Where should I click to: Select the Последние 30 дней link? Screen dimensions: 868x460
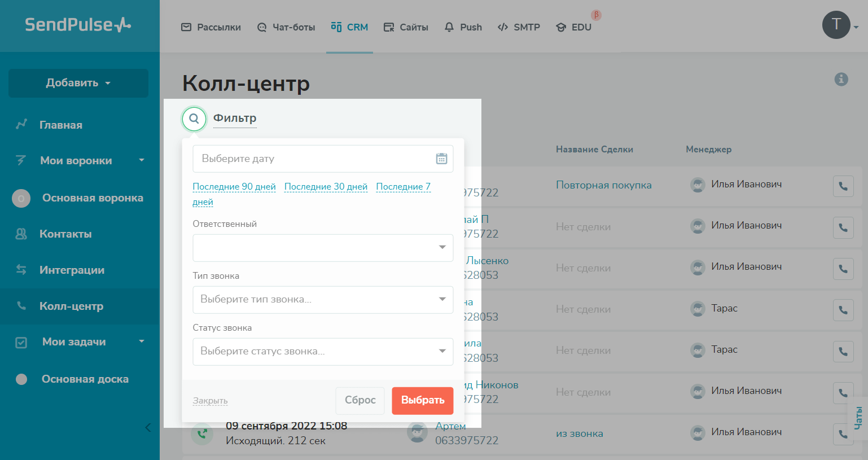(x=326, y=187)
